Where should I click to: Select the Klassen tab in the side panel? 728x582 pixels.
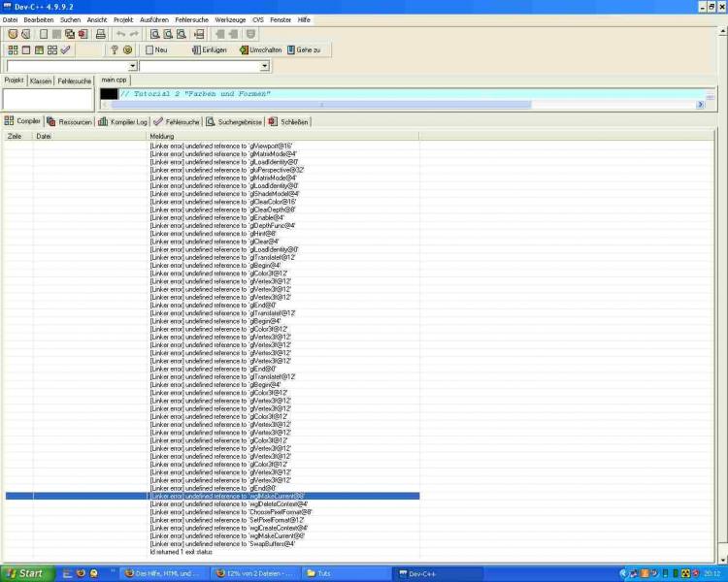(41, 81)
